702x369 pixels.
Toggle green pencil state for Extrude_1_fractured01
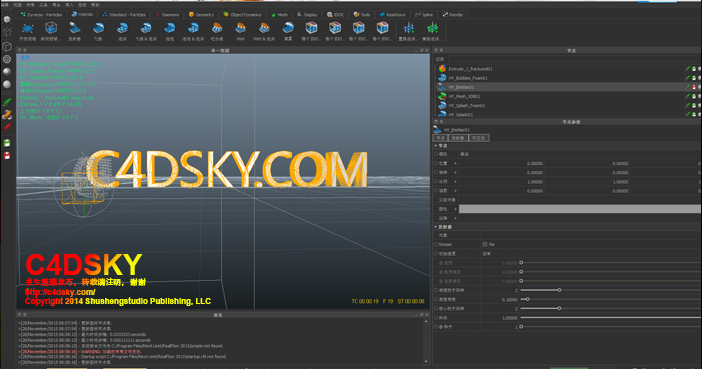pyautogui.click(x=687, y=69)
